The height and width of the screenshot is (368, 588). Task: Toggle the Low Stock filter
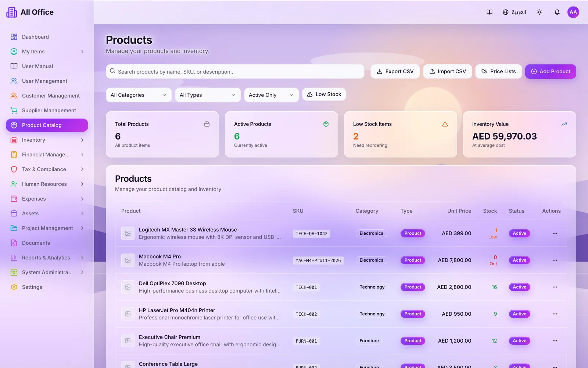tap(324, 94)
